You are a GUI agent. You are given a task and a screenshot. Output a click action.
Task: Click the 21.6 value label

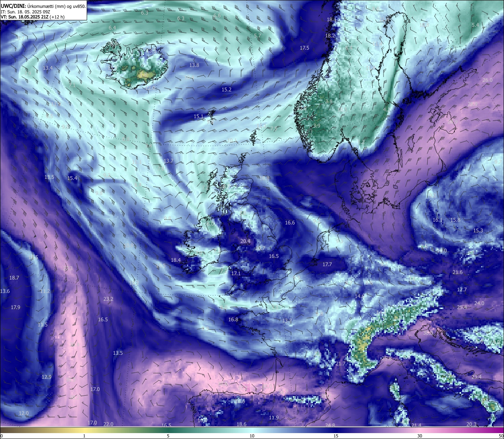point(458,272)
